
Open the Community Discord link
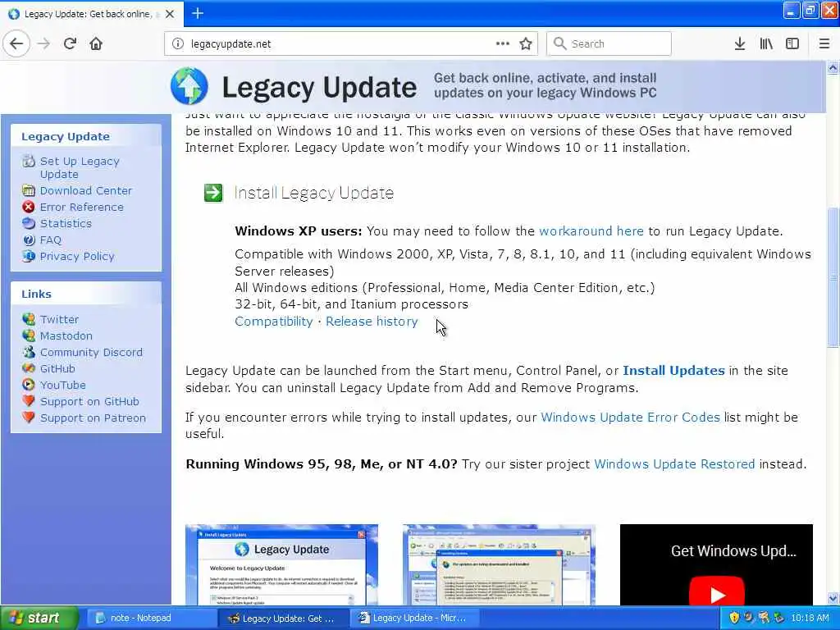[91, 352]
